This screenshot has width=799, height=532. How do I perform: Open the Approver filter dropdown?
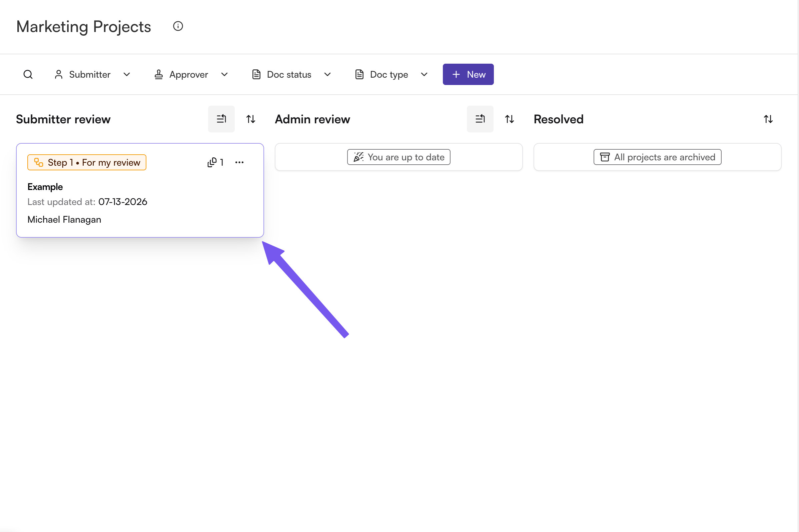[191, 74]
